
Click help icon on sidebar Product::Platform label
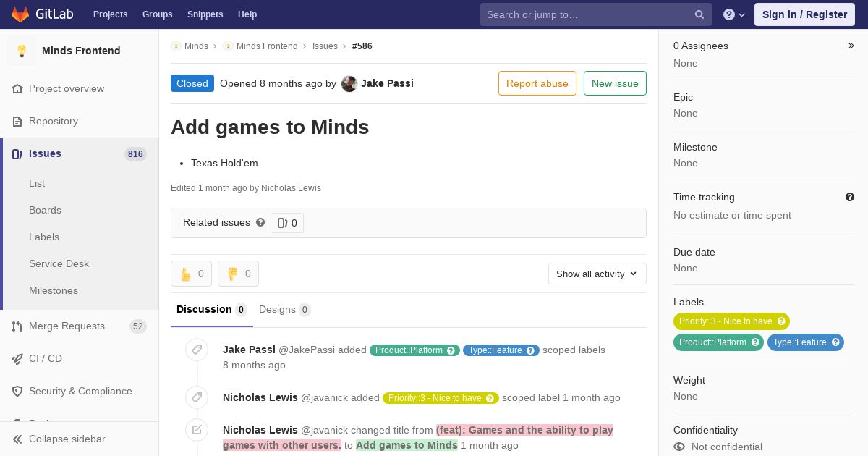tap(755, 342)
